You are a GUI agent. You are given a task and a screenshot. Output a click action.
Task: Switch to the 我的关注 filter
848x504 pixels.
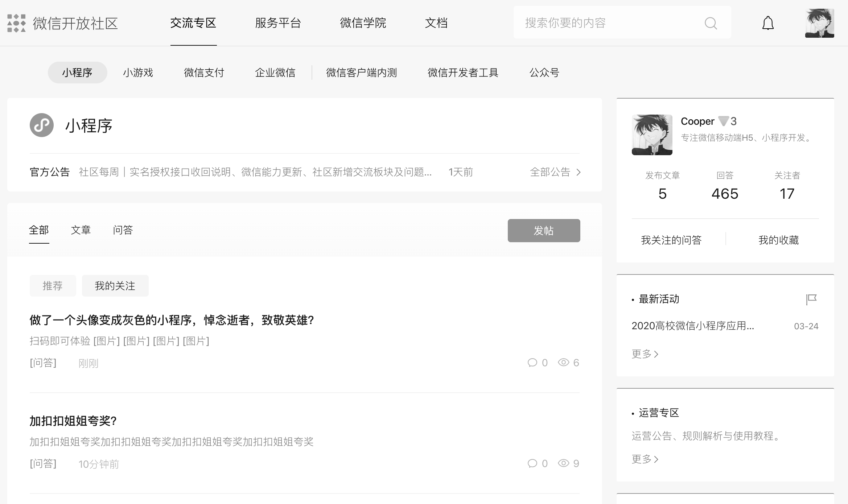point(115,286)
